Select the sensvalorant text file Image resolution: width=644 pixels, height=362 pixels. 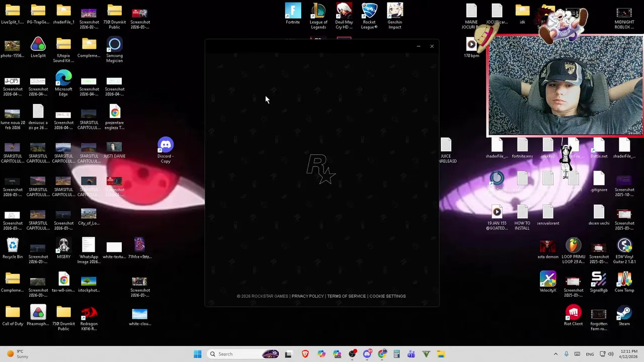[x=548, y=215]
